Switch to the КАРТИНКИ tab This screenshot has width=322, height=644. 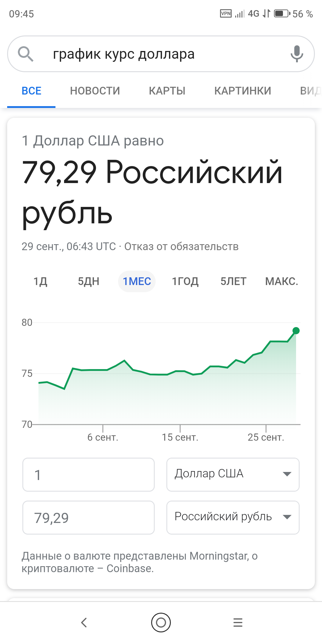point(243,91)
